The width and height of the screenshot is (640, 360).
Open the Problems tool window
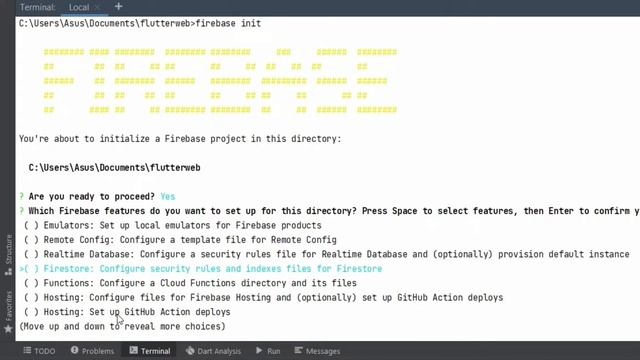coord(92,351)
